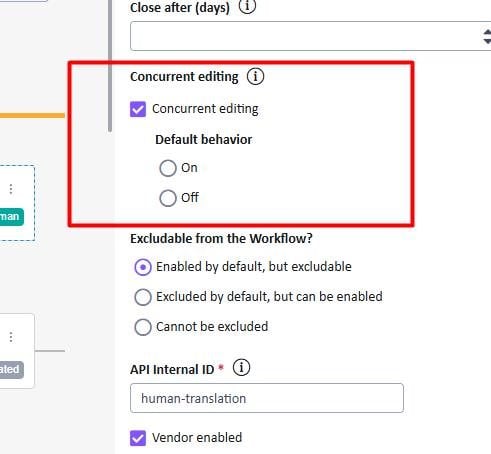The height and width of the screenshot is (454, 491).
Task: Select the dashed-border workflow step card
Action: point(17,203)
